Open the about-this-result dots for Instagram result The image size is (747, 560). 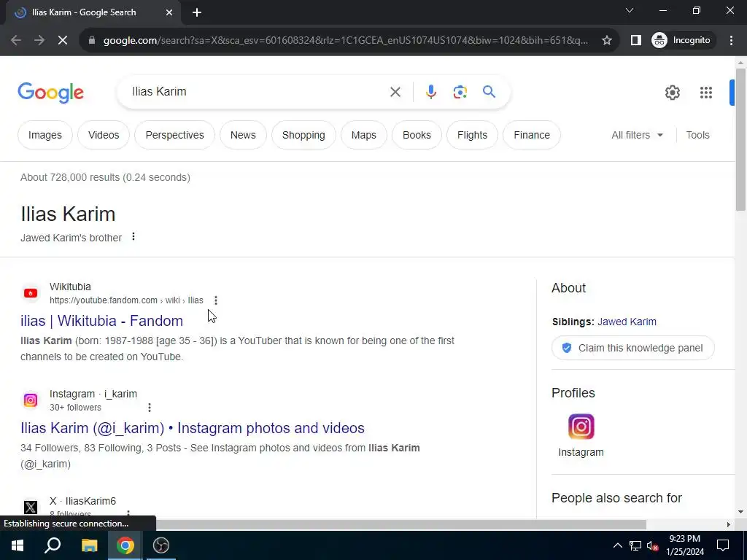pos(149,408)
